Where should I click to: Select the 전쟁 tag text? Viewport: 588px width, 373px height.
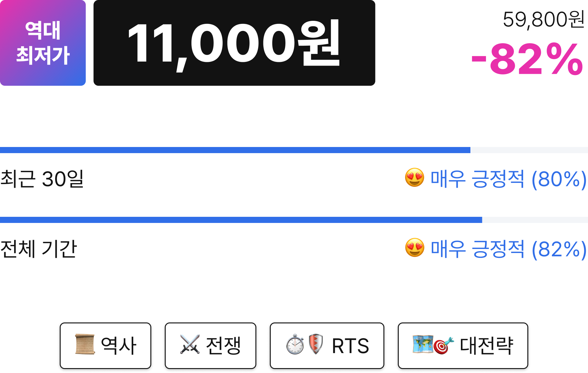pyautogui.click(x=224, y=345)
